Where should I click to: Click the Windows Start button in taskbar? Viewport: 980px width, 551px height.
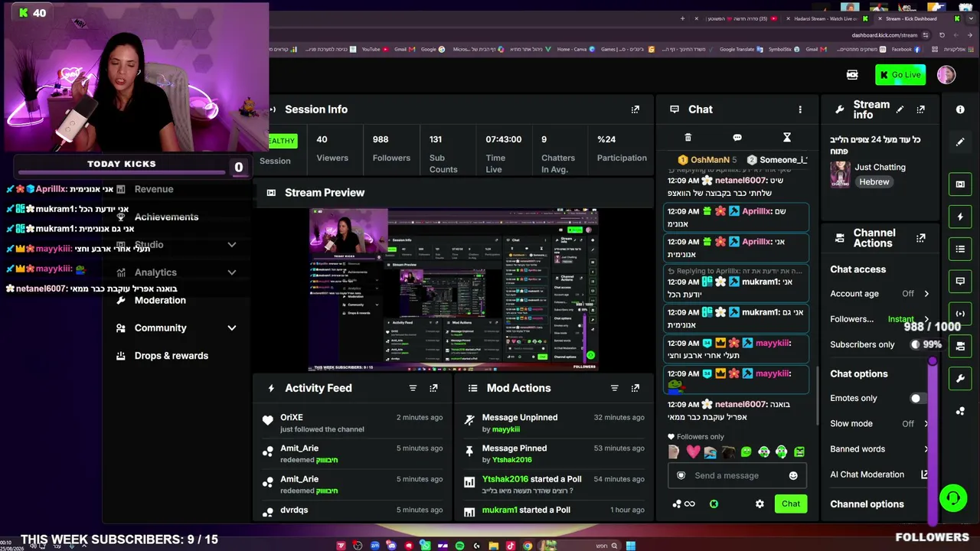tap(631, 546)
